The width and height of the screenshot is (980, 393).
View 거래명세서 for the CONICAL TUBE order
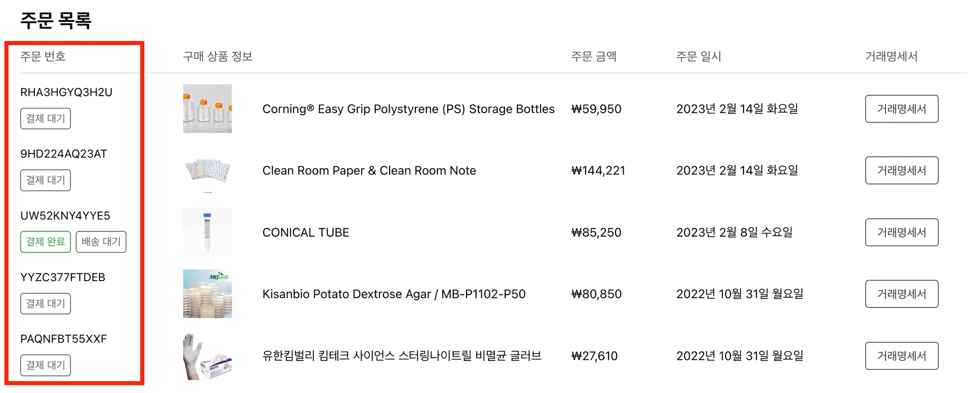(x=901, y=232)
